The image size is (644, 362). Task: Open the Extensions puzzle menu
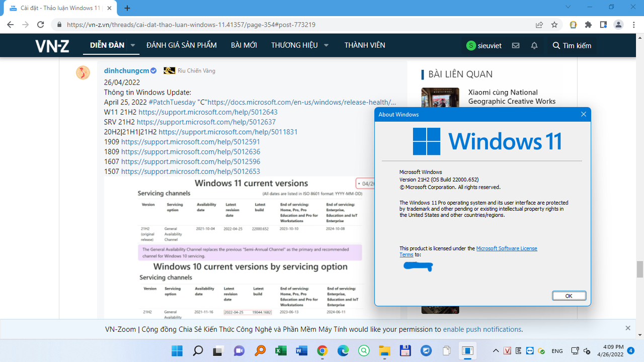click(x=588, y=25)
